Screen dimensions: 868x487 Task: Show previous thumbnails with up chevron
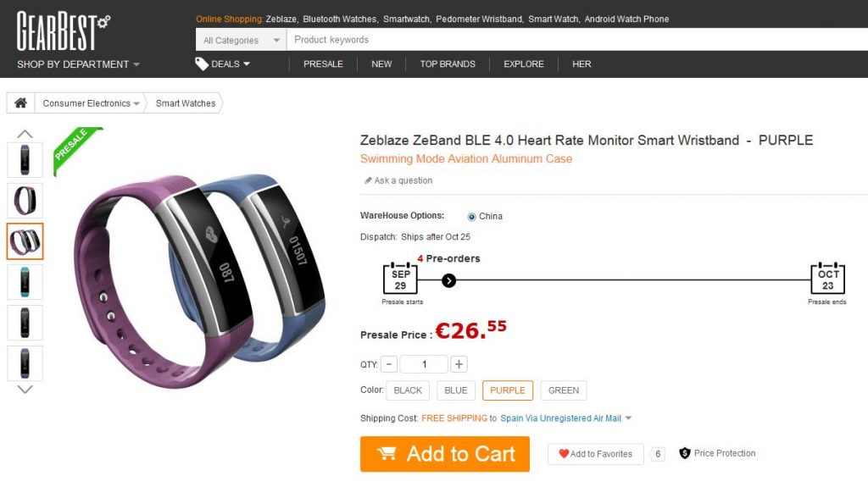tap(25, 134)
